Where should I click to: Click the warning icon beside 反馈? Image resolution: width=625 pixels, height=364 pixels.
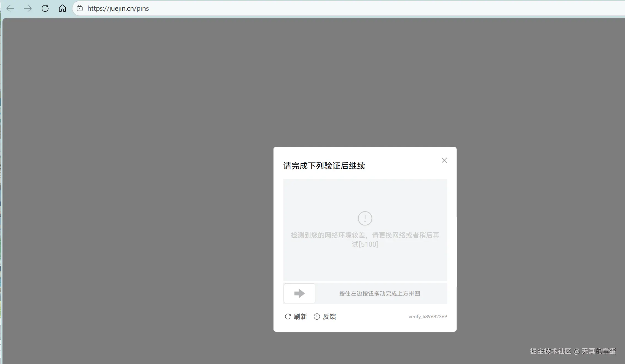pos(317,316)
